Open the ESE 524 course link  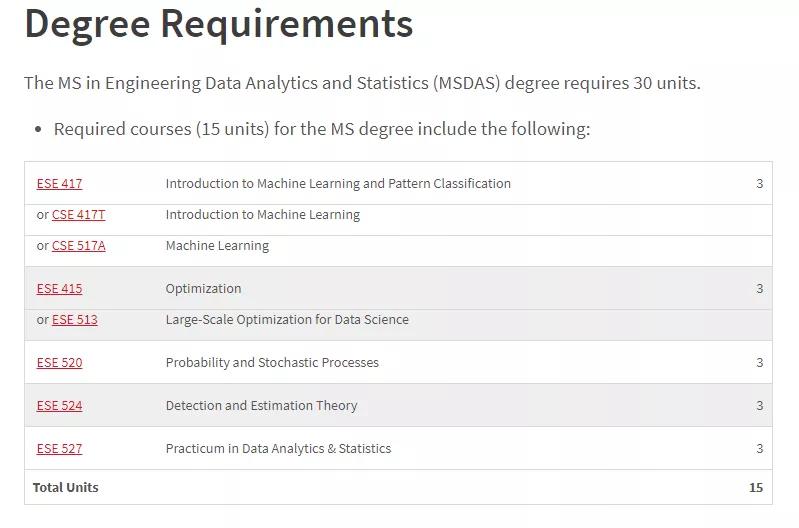point(59,406)
